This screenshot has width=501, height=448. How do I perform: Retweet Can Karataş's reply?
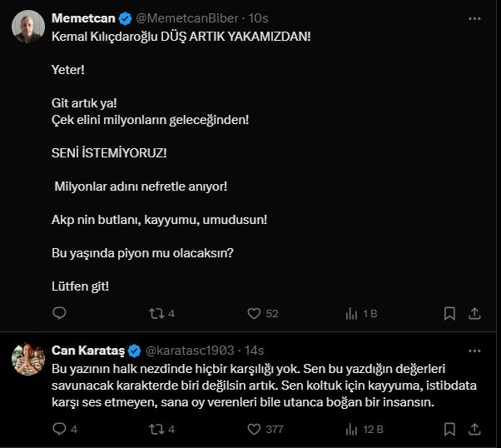tap(155, 429)
